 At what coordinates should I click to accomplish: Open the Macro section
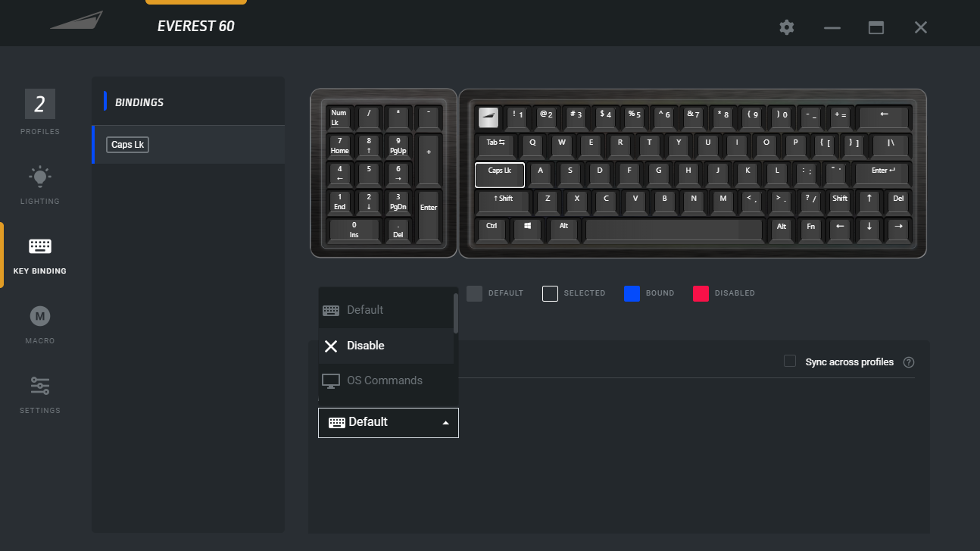40,324
